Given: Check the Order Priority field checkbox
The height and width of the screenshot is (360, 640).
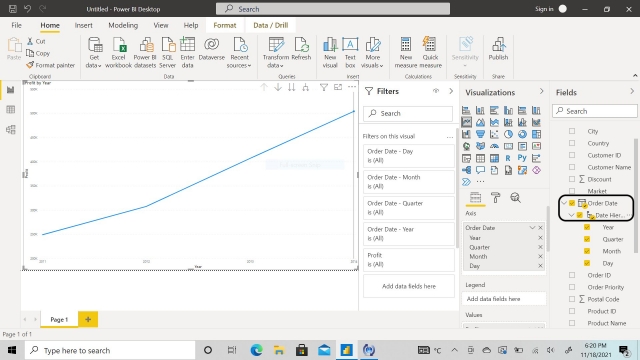Looking at the screenshot, I should click(x=572, y=287).
